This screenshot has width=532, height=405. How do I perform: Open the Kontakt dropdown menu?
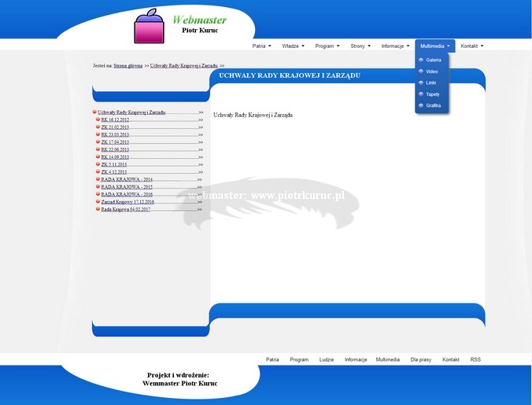tap(471, 46)
